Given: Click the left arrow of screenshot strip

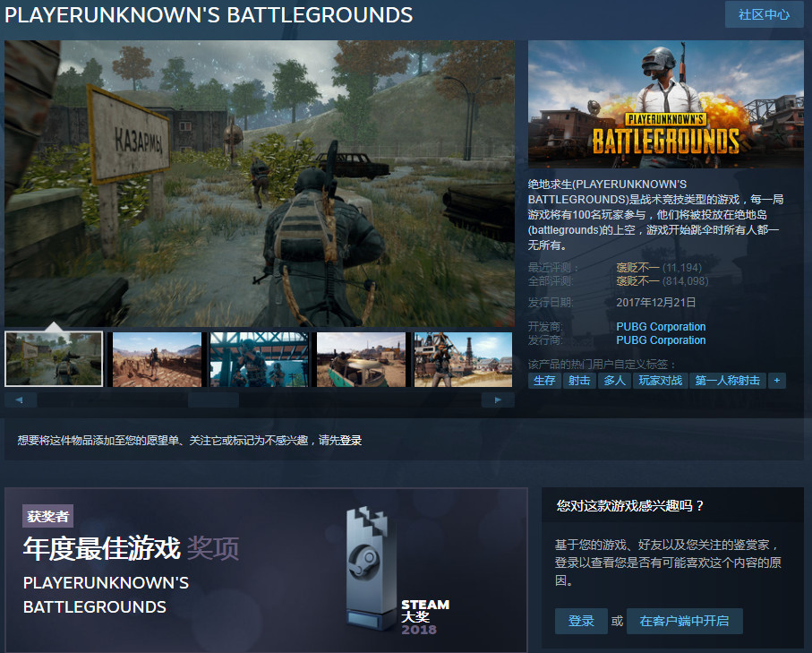Looking at the screenshot, I should pyautogui.click(x=21, y=400).
